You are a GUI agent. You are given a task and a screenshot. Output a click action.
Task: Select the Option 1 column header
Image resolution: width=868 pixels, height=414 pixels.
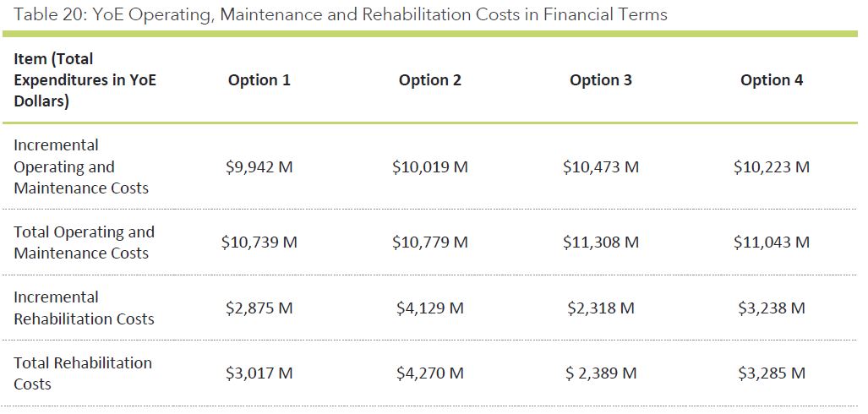click(259, 80)
